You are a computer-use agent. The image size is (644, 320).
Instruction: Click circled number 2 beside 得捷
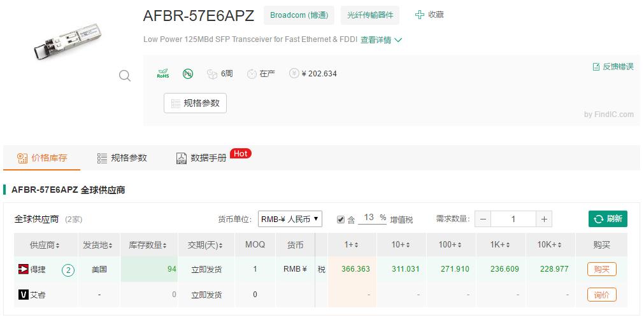pyautogui.click(x=68, y=270)
